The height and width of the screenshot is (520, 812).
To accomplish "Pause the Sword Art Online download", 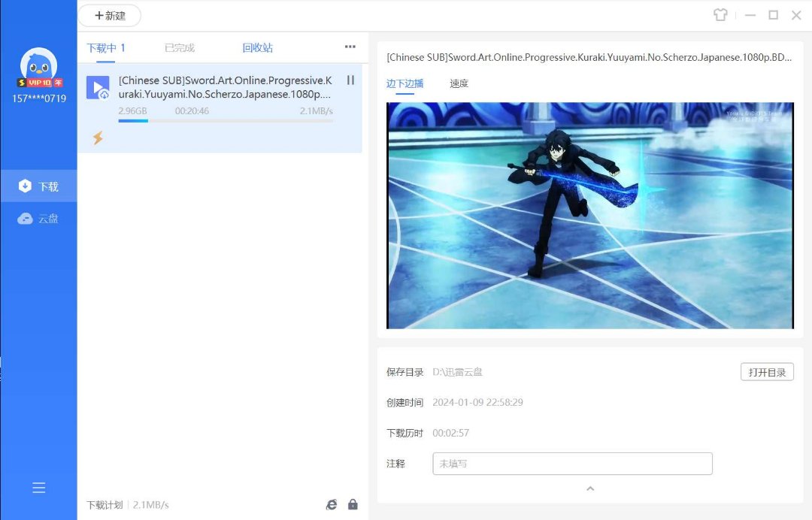I will [x=350, y=80].
